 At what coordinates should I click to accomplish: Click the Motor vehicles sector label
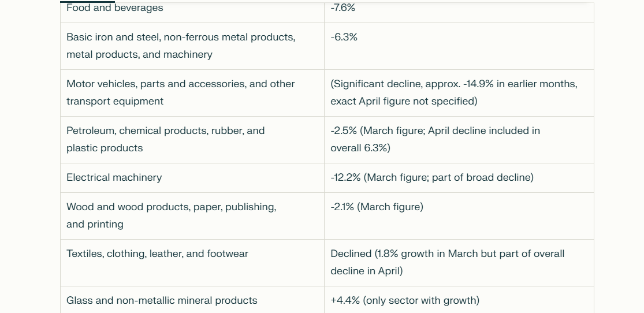tap(180, 93)
